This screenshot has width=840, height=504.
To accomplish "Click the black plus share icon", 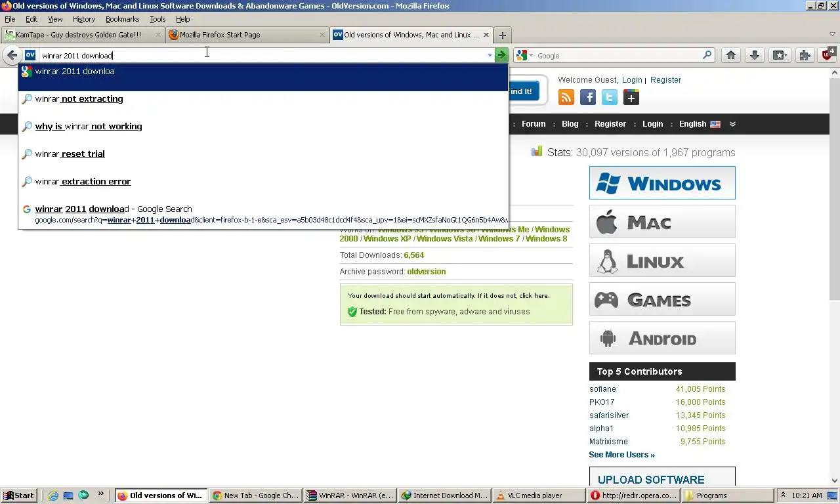I will click(x=631, y=98).
